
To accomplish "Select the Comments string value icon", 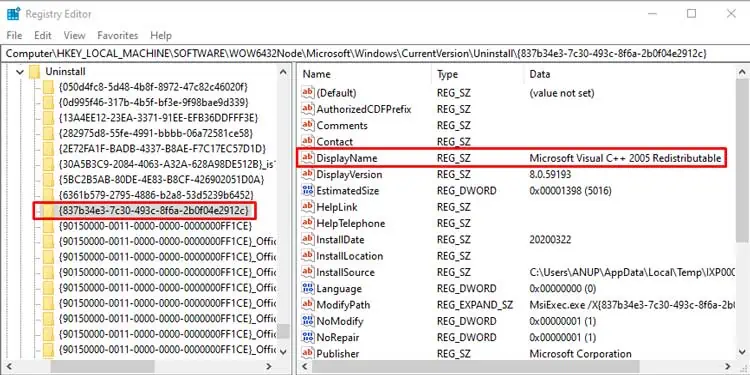I will pos(308,125).
